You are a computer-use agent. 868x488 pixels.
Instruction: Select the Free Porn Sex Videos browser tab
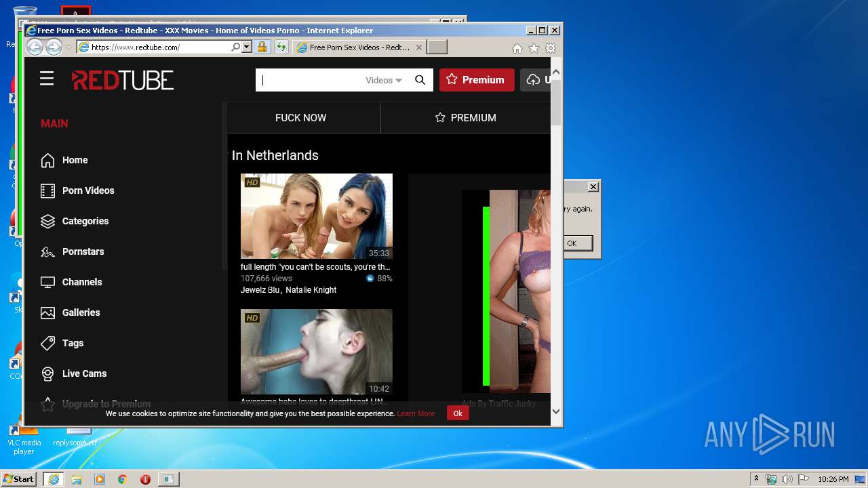[359, 47]
